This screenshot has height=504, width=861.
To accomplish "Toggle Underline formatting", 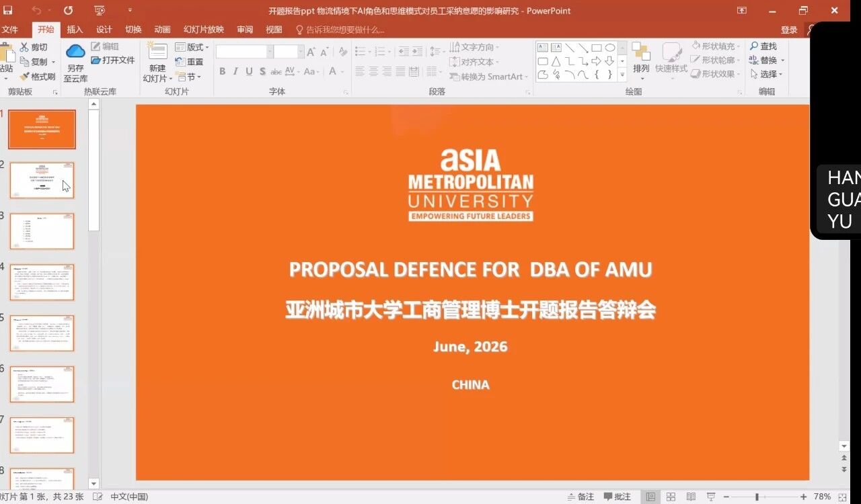I will tap(250, 72).
